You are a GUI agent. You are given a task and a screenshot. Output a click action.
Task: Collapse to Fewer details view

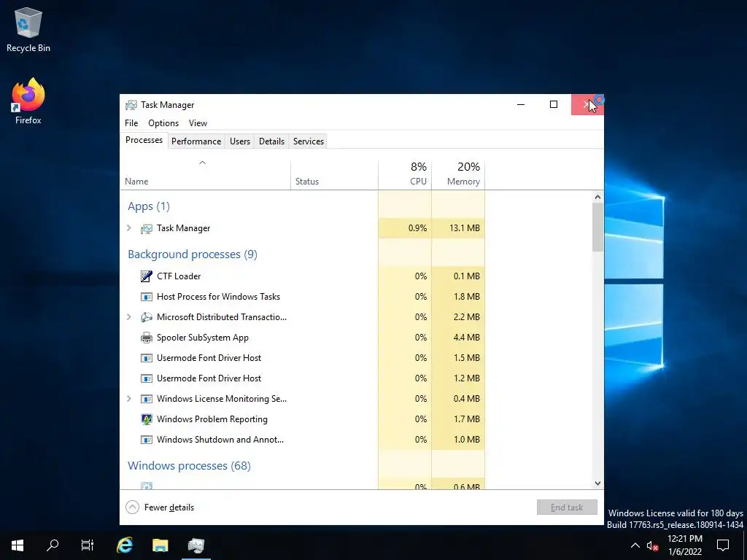click(160, 507)
